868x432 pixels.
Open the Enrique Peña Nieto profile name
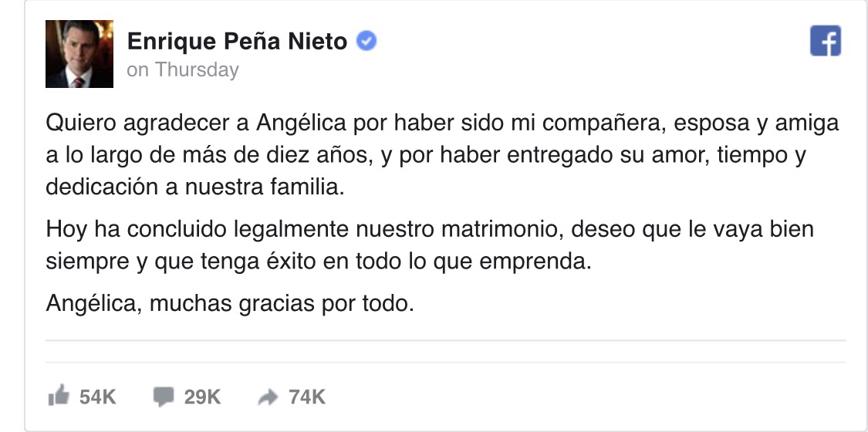(x=237, y=41)
